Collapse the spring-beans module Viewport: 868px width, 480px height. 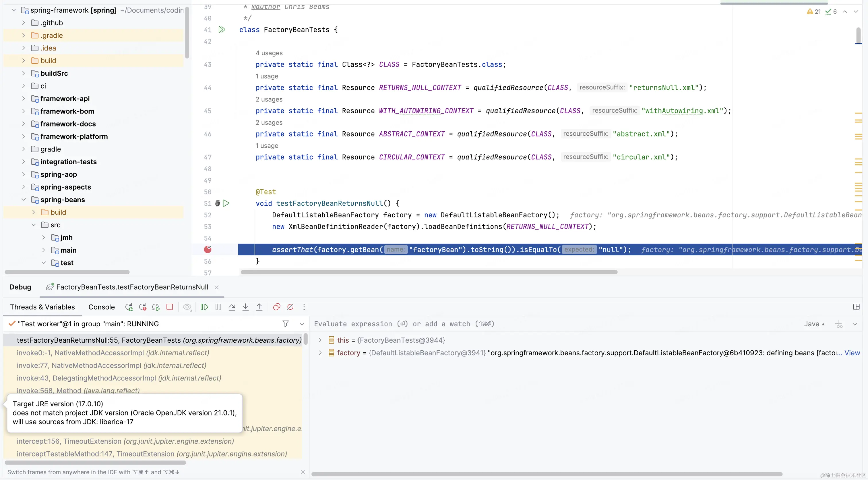(x=24, y=200)
